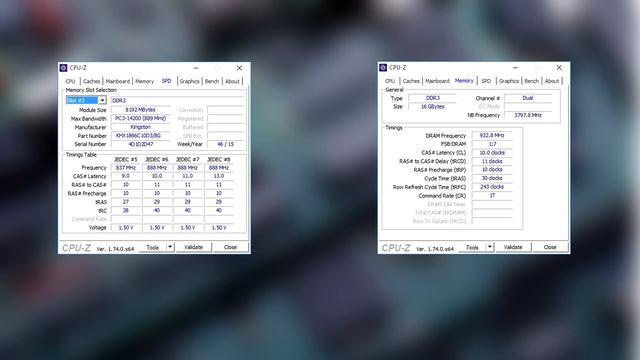
Task: Click CAS# Latency value 10.0 clocks
Action: click(492, 153)
